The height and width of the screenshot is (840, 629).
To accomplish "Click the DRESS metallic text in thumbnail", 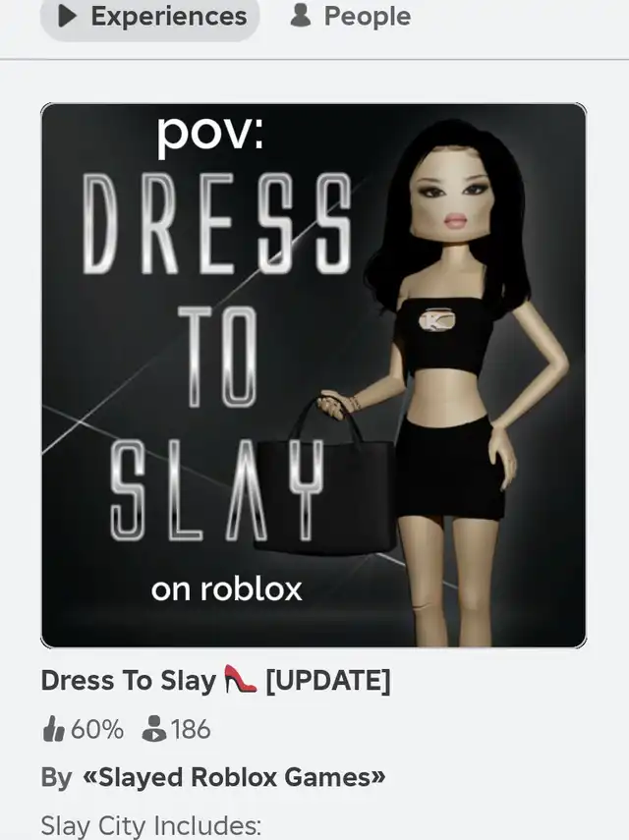I will click(217, 223).
